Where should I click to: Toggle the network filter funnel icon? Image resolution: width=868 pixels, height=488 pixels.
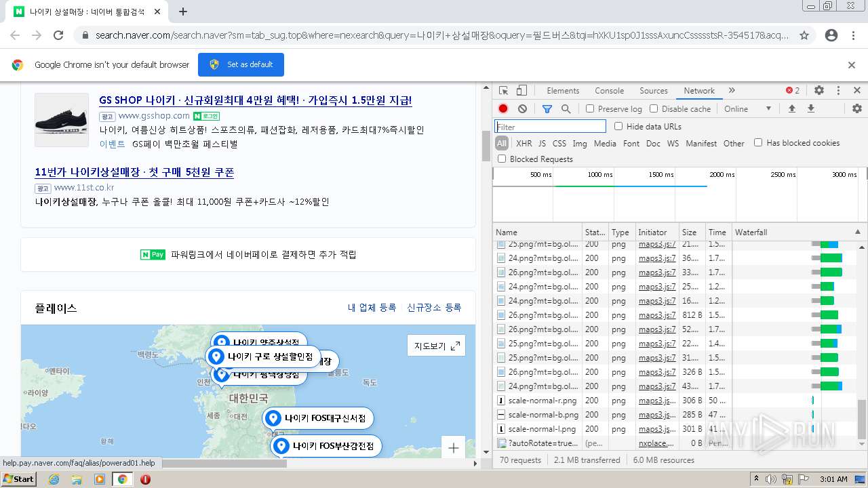click(547, 108)
